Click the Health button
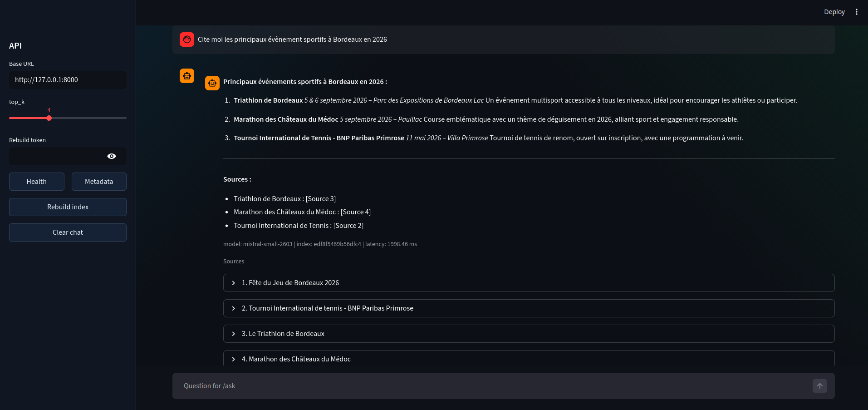 tap(37, 182)
